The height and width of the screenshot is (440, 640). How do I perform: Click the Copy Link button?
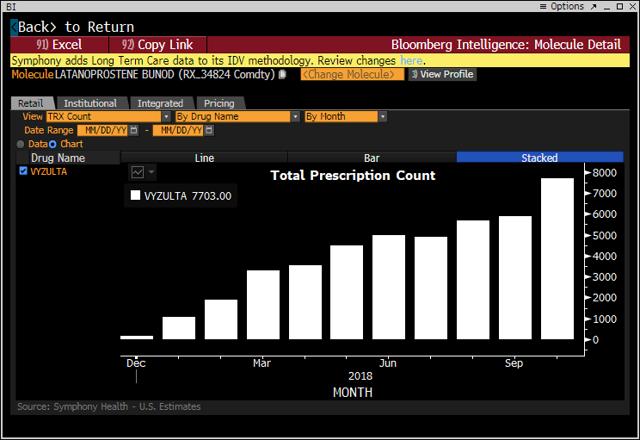pyautogui.click(x=158, y=44)
